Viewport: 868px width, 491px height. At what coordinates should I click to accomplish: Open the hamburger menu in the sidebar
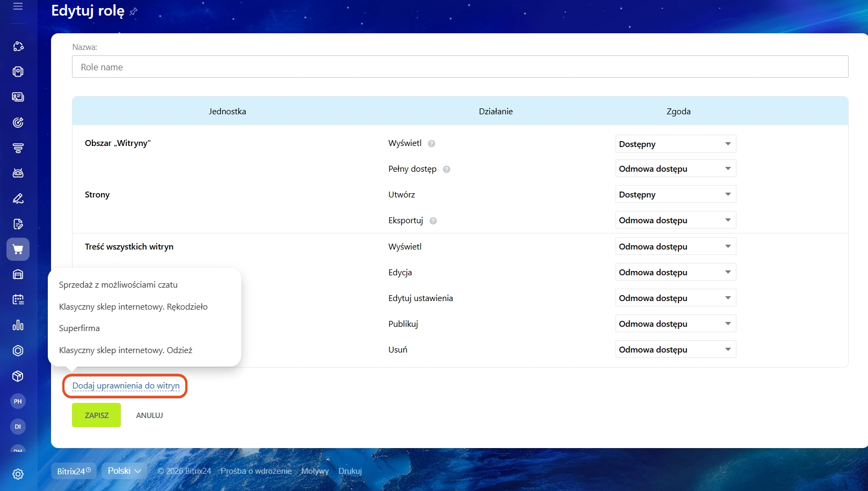point(18,7)
